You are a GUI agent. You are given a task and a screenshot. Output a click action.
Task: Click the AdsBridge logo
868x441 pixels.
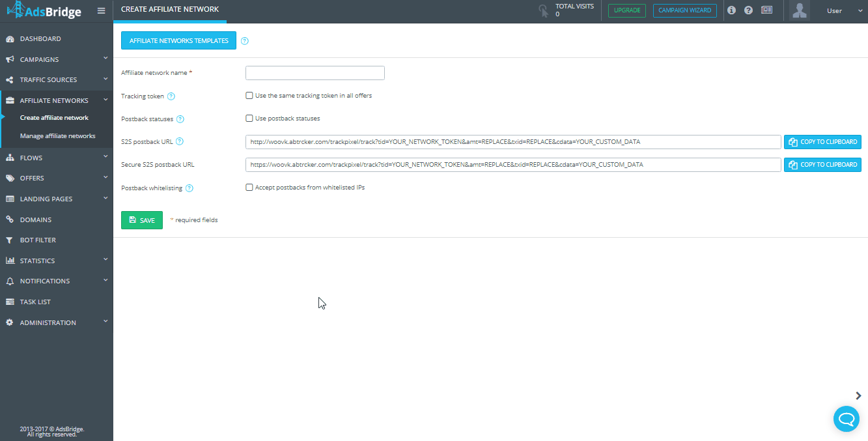44,10
